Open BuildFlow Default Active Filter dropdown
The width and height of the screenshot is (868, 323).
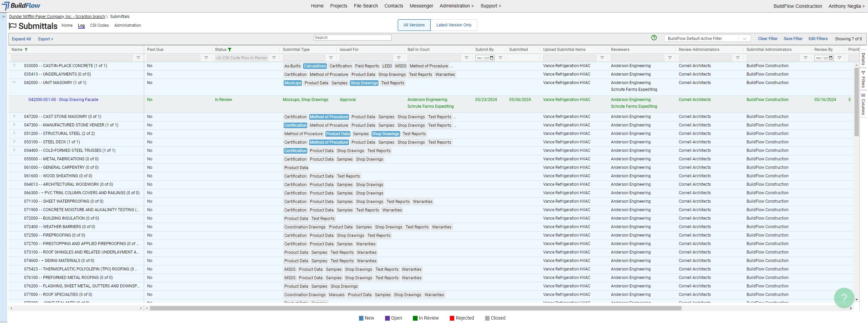coord(707,39)
